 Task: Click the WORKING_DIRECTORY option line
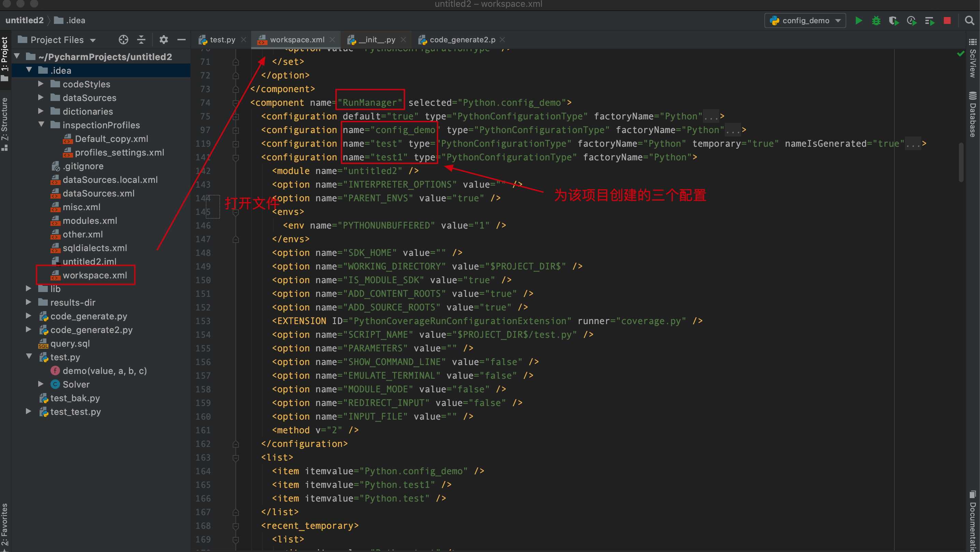[427, 266]
